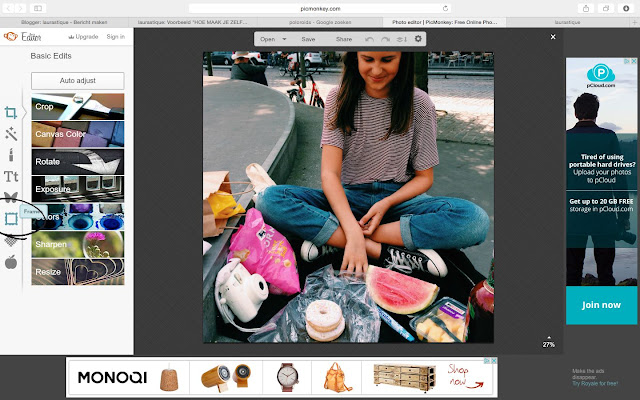Click Share in the editor toolbar
The width and height of the screenshot is (640, 400).
click(x=344, y=39)
